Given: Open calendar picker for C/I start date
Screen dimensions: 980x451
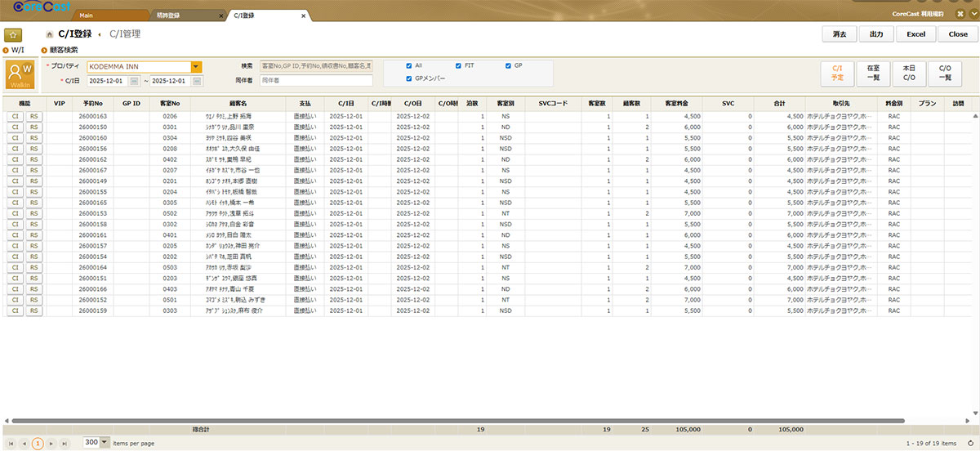Looking at the screenshot, I should point(132,81).
